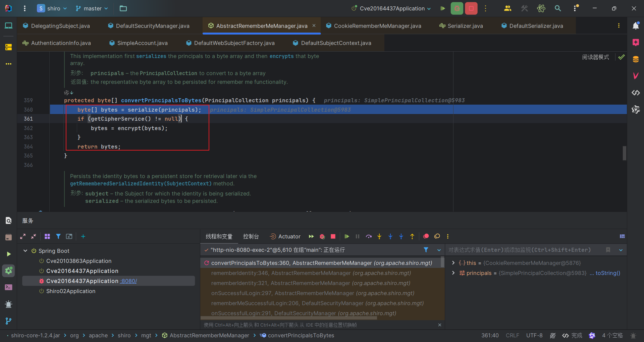Run Cve20164437Application with the green play icon
This screenshot has height=342, width=644.
click(443, 8)
